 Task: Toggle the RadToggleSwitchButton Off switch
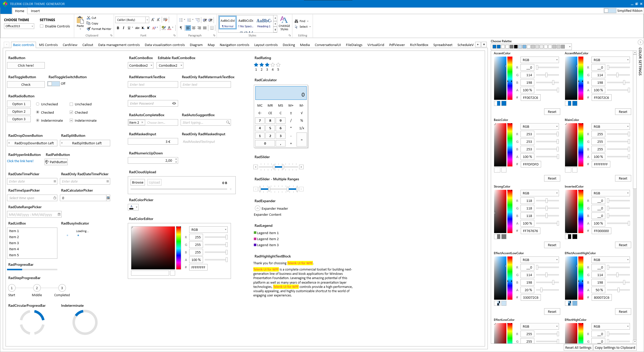[54, 84]
